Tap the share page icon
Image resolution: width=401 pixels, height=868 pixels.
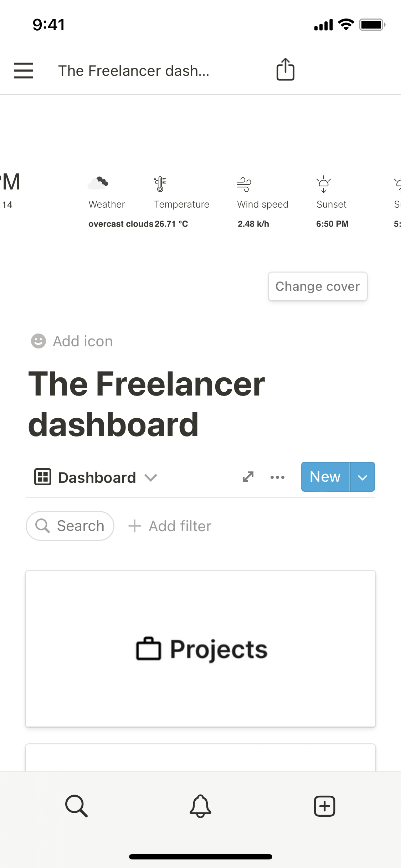coord(286,69)
